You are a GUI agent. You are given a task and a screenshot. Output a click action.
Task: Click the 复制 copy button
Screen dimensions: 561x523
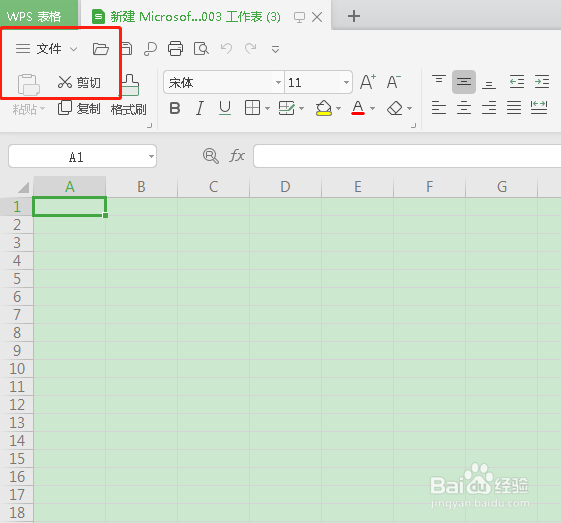pyautogui.click(x=79, y=108)
